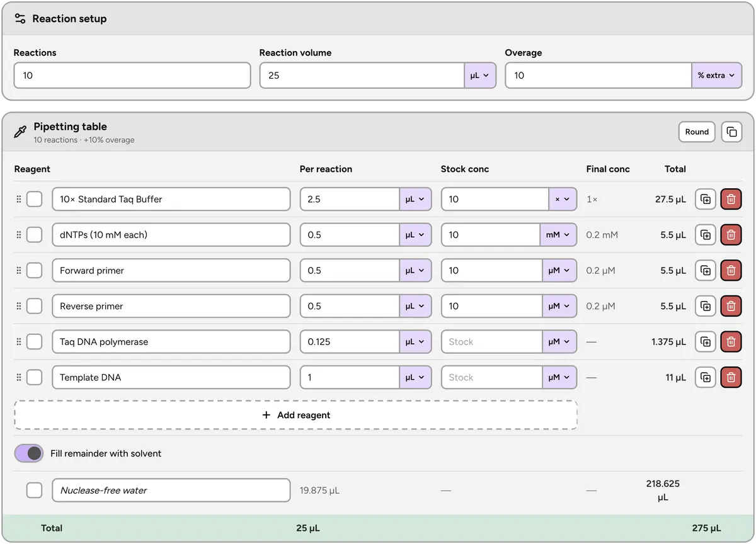
Task: Click the Add reagent button
Action: pos(295,415)
